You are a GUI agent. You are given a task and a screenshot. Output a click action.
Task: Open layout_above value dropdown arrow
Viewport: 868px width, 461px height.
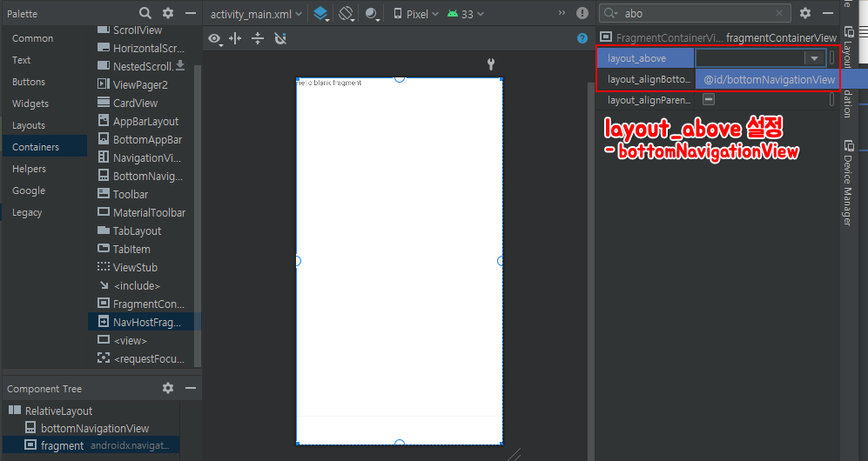814,58
